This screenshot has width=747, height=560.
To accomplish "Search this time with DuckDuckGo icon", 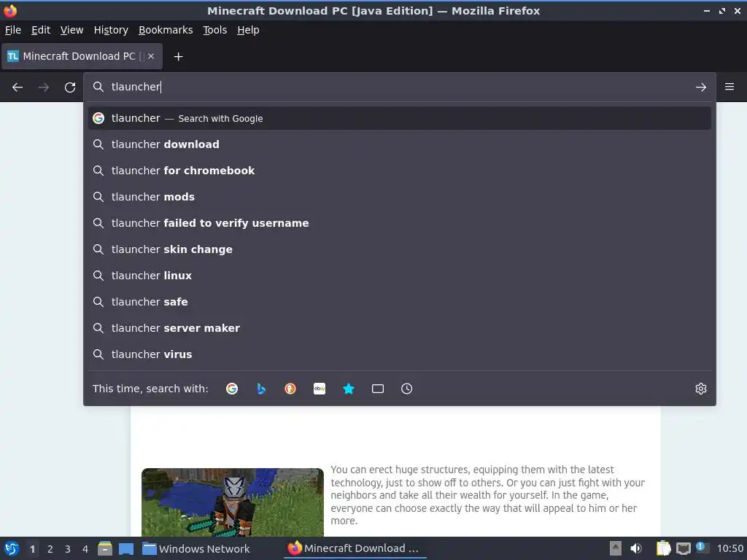I will coord(290,389).
